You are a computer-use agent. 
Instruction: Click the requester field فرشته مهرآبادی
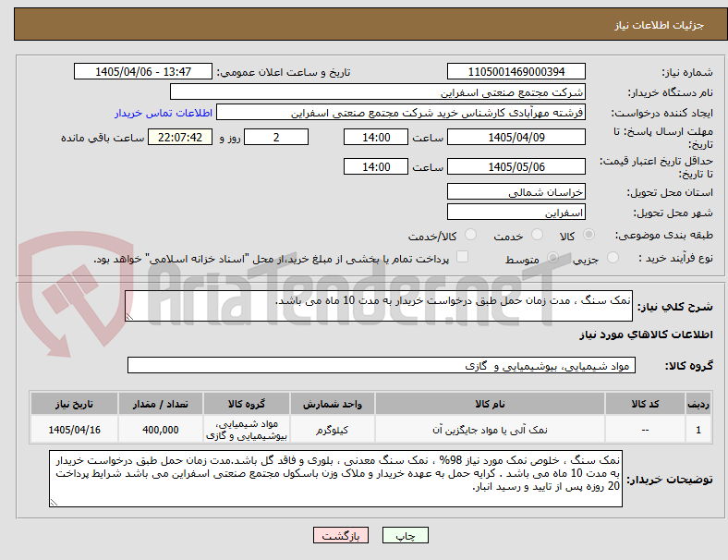(x=401, y=113)
